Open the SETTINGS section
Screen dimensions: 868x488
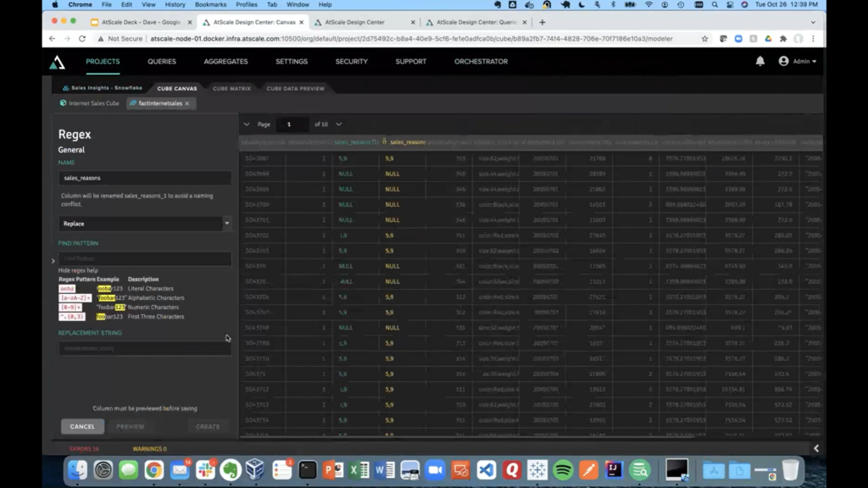tap(292, 61)
